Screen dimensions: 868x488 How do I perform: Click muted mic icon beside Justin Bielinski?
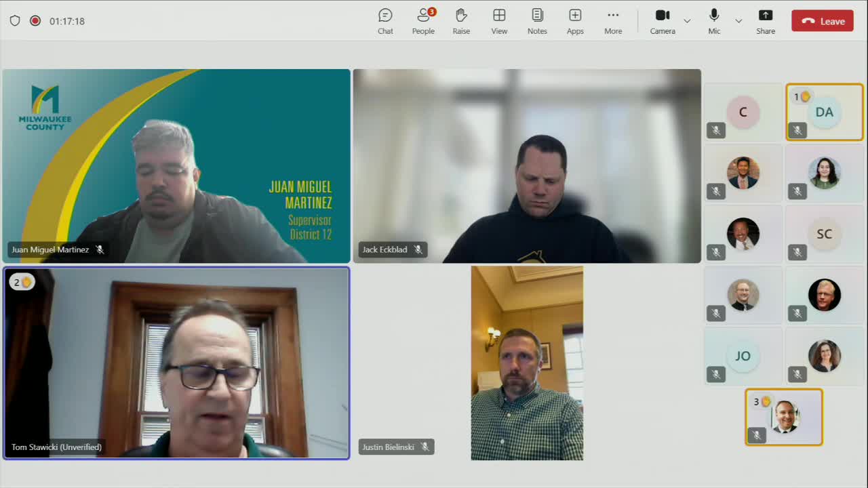[x=425, y=447]
